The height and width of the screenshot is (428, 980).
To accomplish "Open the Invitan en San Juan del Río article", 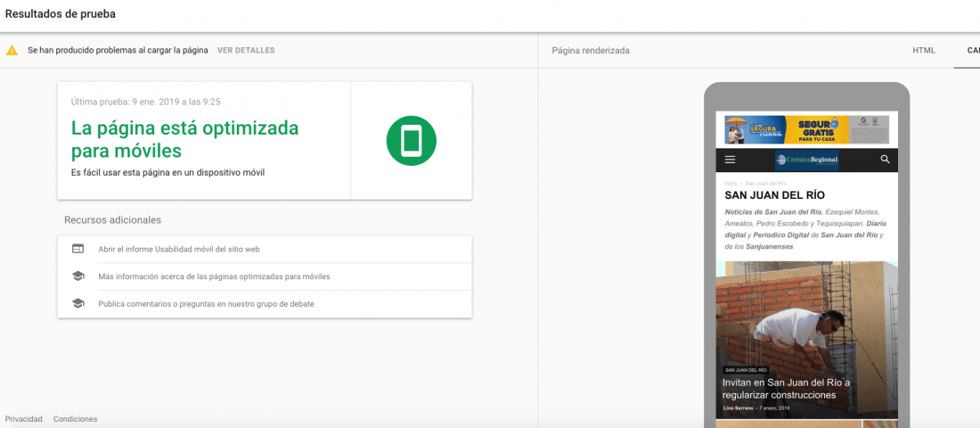I will (787, 389).
